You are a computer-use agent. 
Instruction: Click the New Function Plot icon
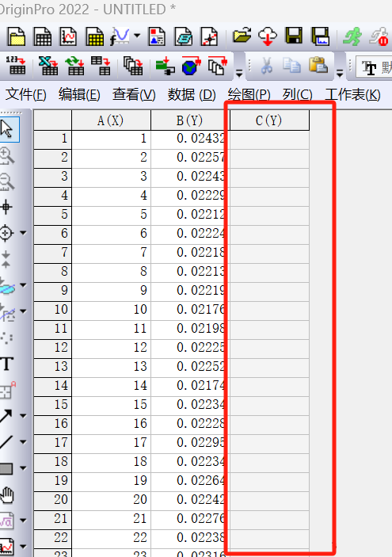[x=120, y=36]
